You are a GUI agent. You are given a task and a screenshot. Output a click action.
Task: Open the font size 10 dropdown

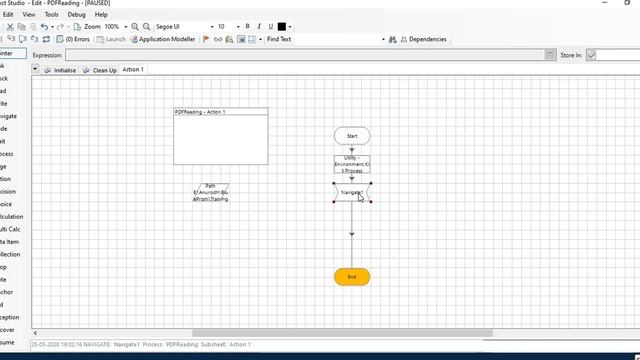click(x=238, y=27)
